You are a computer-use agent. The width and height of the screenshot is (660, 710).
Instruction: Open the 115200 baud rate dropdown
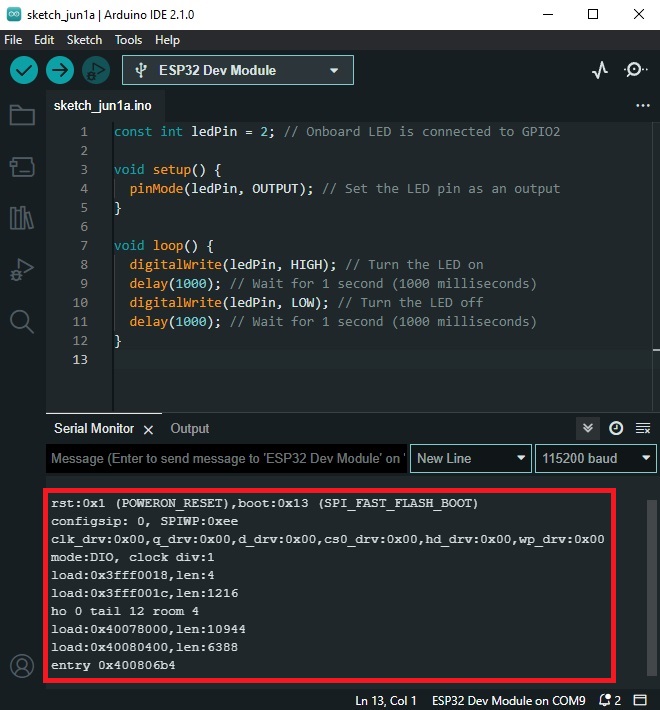[x=596, y=458]
